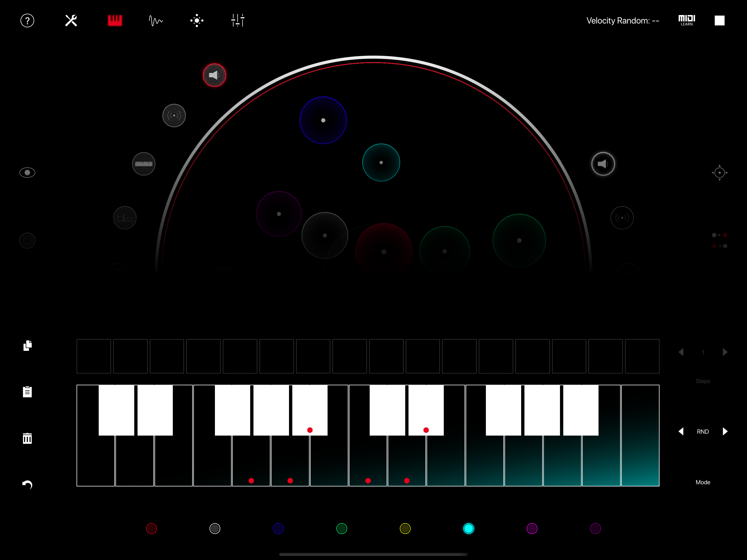Toggle the gray speaker circle on right
Screen dimensions: 747x560
[x=603, y=164]
